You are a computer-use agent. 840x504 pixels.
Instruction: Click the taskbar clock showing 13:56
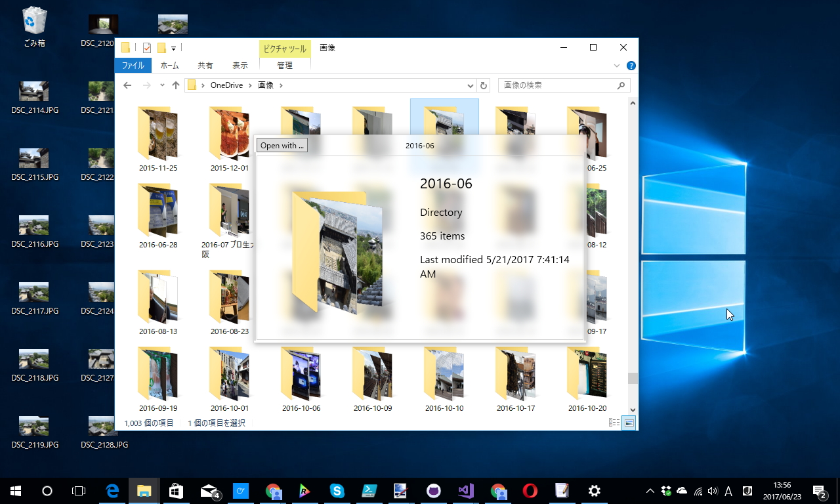pyautogui.click(x=782, y=491)
